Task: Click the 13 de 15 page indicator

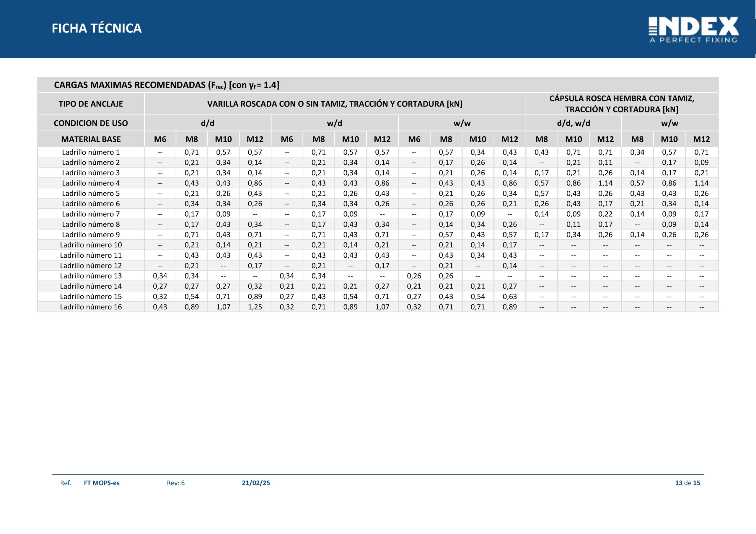Action: [x=687, y=483]
